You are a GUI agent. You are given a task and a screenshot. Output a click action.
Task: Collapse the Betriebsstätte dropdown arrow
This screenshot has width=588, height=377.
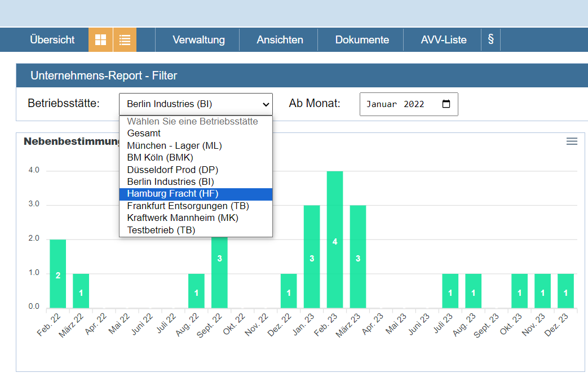point(266,104)
